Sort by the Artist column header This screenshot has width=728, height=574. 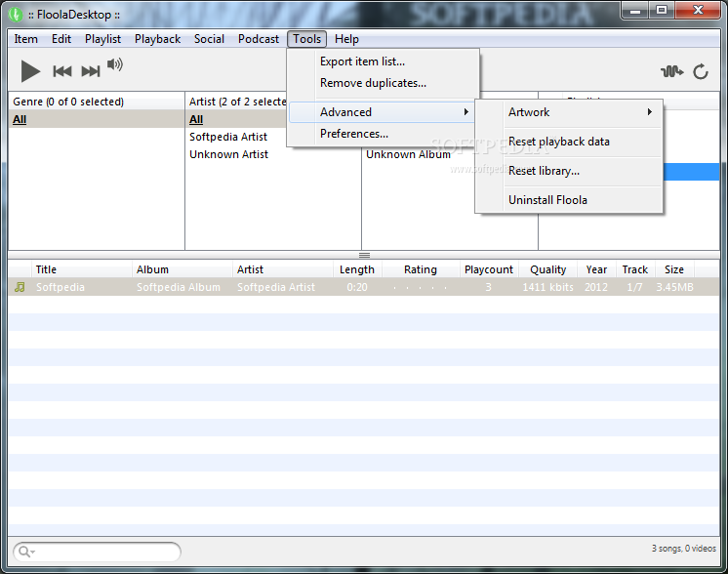[283, 269]
